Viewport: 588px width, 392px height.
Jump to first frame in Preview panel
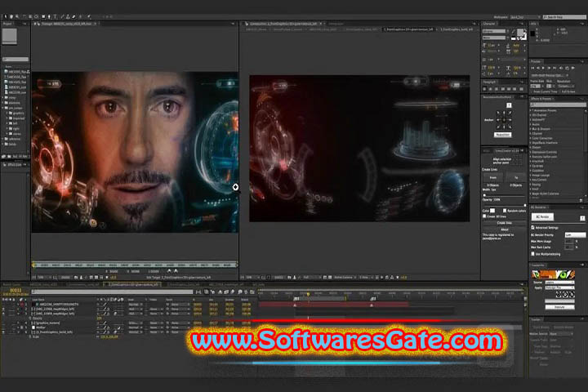pyautogui.click(x=532, y=68)
